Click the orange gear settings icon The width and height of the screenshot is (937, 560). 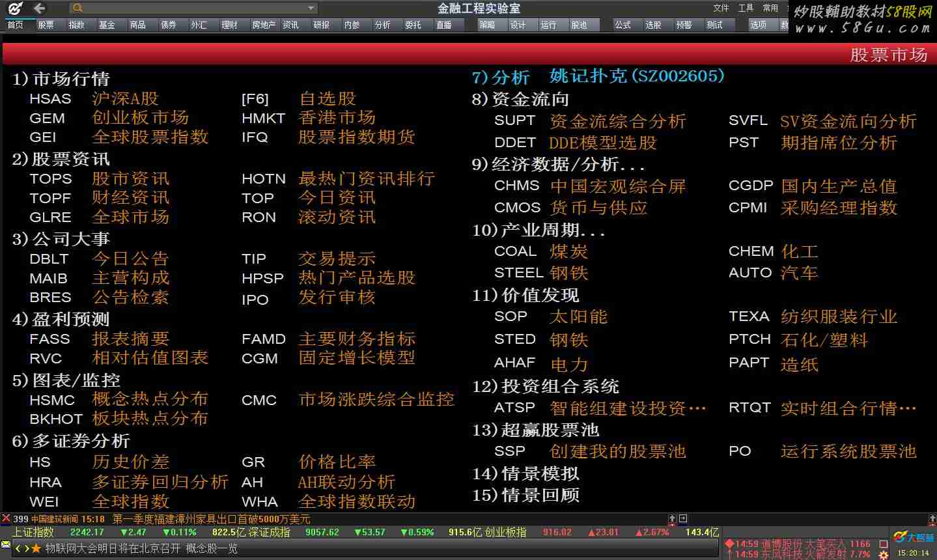883,555
